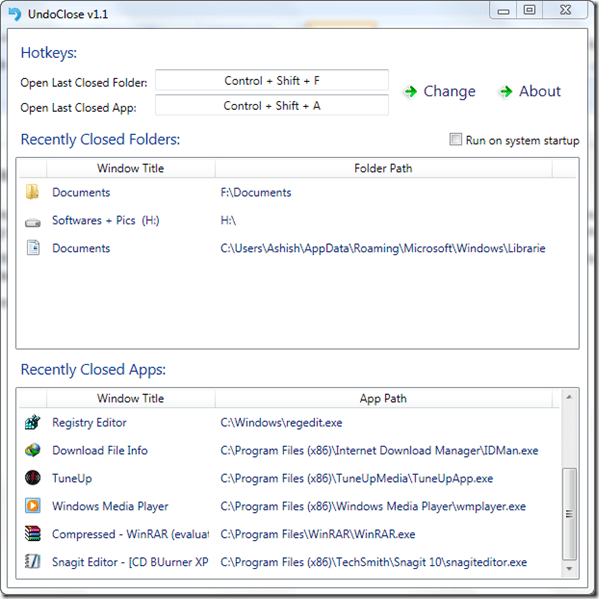Click the Open Last Closed App hotkey field
599x599 pixels.
272,105
